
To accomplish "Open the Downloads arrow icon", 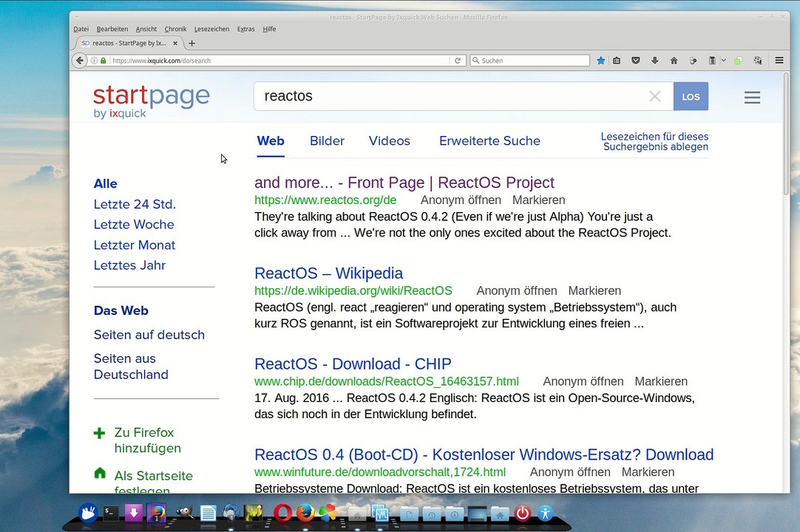I will [654, 61].
